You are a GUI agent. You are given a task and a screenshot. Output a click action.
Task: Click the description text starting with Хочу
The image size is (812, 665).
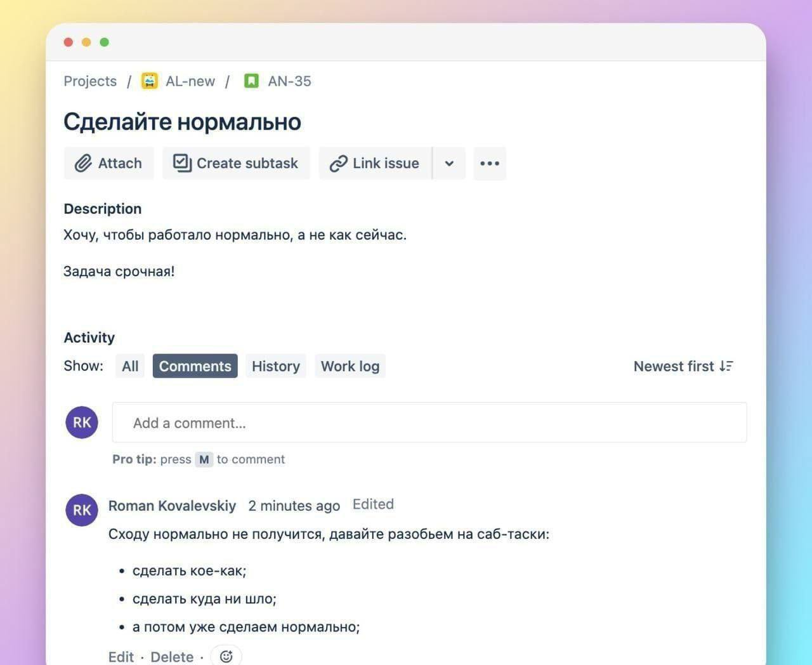(235, 235)
